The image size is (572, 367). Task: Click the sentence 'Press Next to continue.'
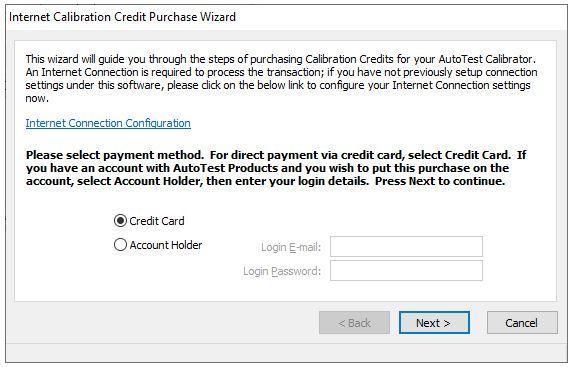[440, 181]
